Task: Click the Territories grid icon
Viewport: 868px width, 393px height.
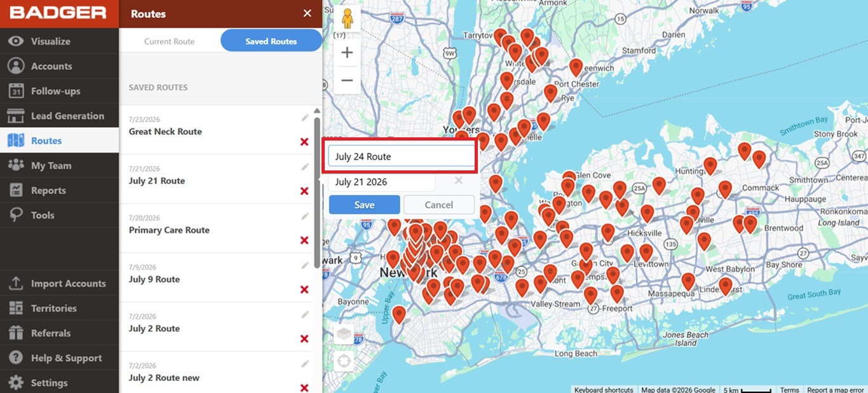Action: (x=16, y=308)
